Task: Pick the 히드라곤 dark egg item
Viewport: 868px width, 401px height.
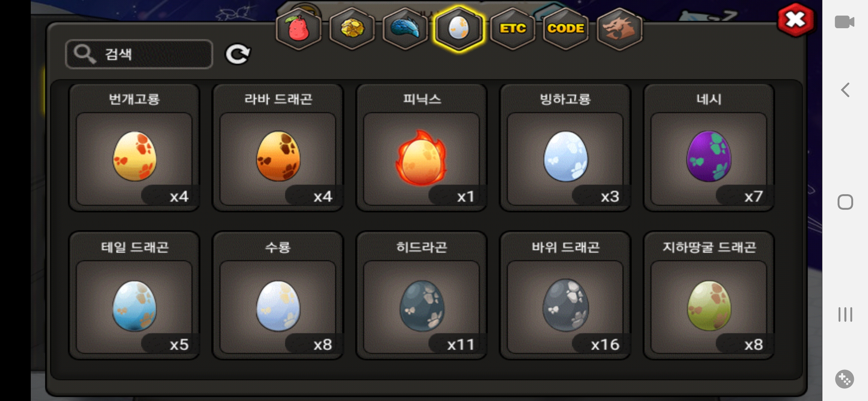Action: point(421,296)
